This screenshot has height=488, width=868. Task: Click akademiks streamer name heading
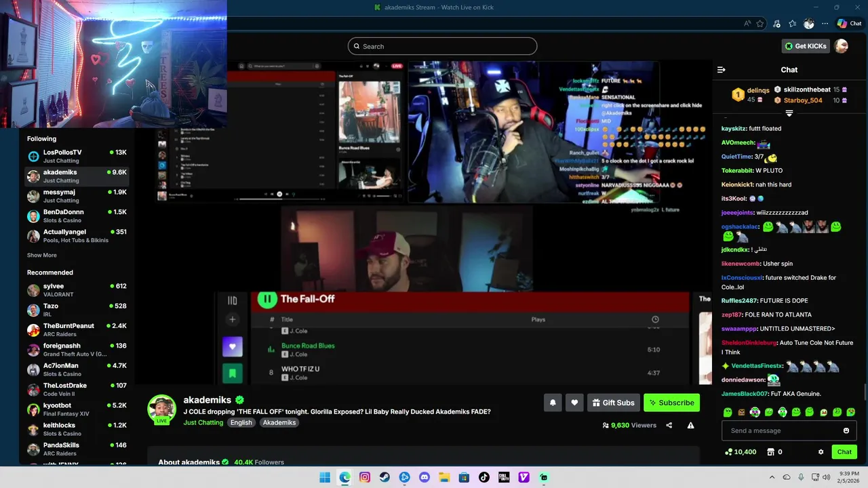tap(208, 400)
